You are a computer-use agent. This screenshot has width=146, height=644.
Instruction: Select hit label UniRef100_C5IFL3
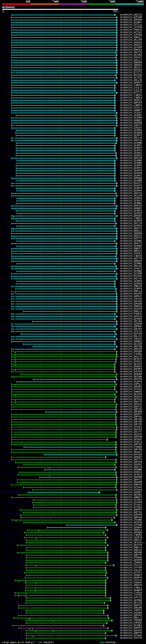click(131, 108)
